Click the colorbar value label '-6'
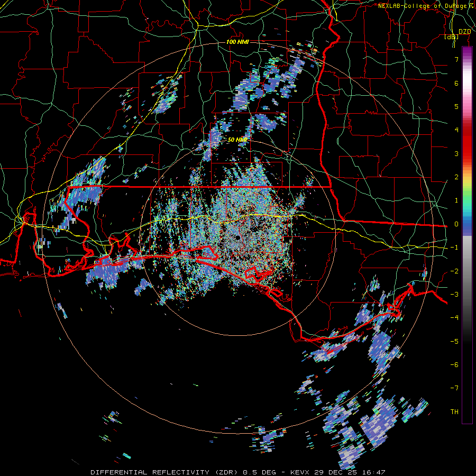Screen dimensions: 476x476 454,365
